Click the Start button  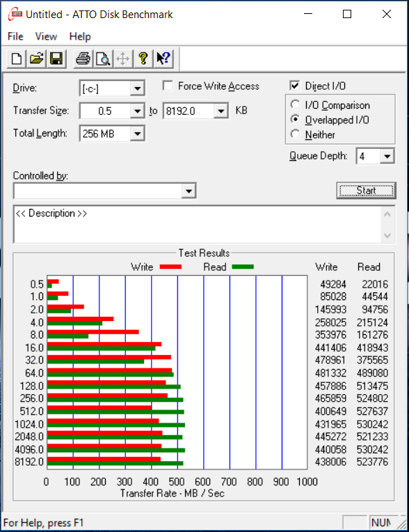367,191
